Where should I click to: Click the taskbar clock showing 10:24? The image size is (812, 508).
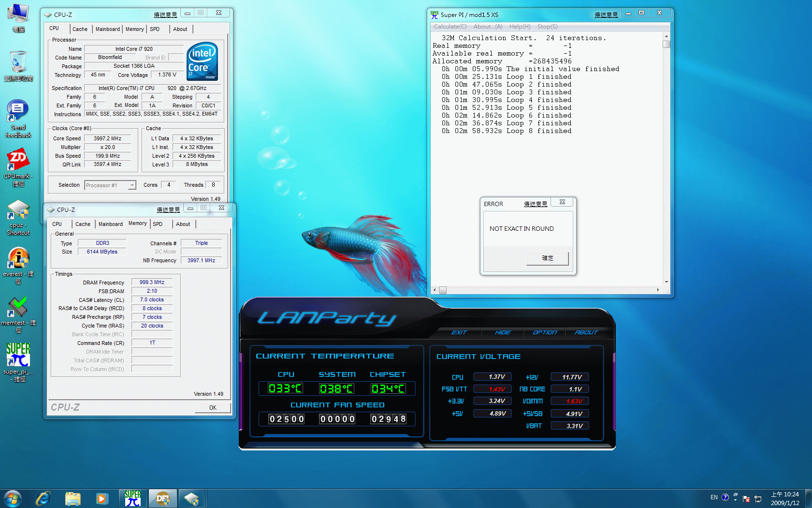click(x=785, y=499)
